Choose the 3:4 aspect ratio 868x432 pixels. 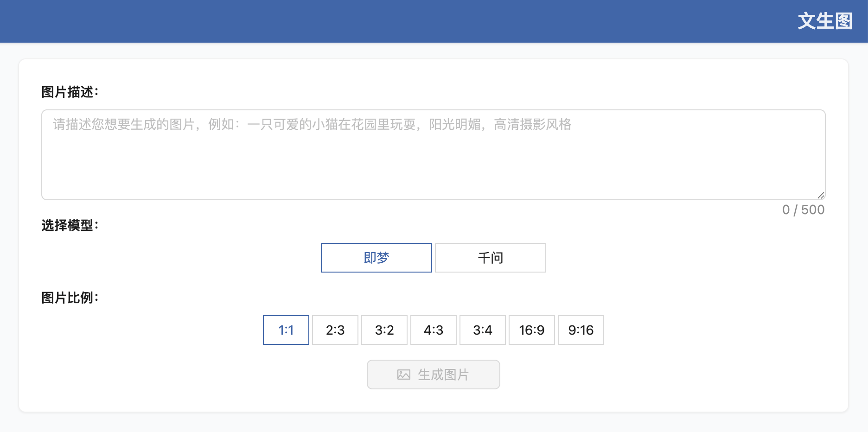pos(482,330)
